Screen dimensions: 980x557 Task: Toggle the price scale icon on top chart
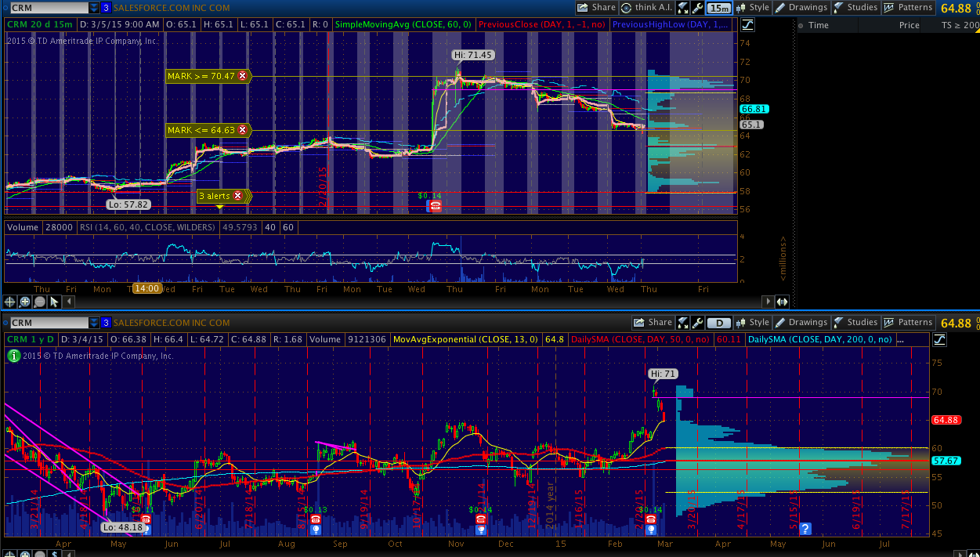(747, 24)
